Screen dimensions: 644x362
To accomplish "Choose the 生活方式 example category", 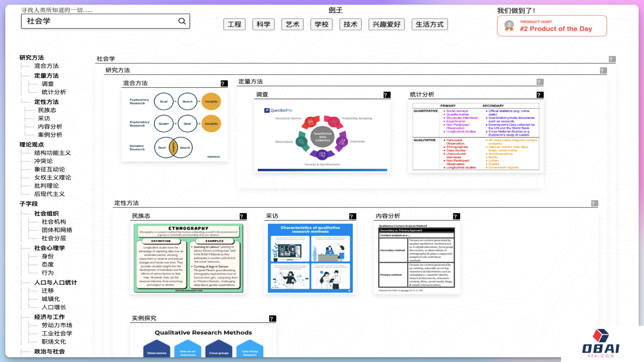I will click(429, 25).
